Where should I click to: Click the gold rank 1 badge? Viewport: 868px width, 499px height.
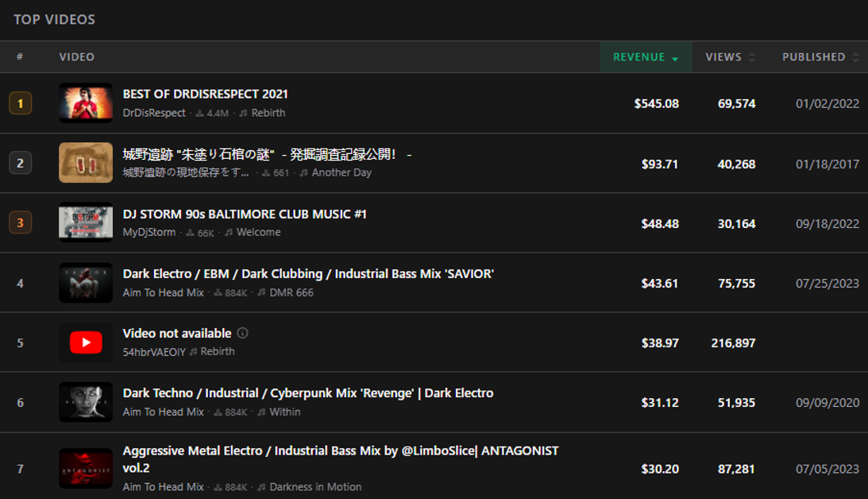point(21,103)
